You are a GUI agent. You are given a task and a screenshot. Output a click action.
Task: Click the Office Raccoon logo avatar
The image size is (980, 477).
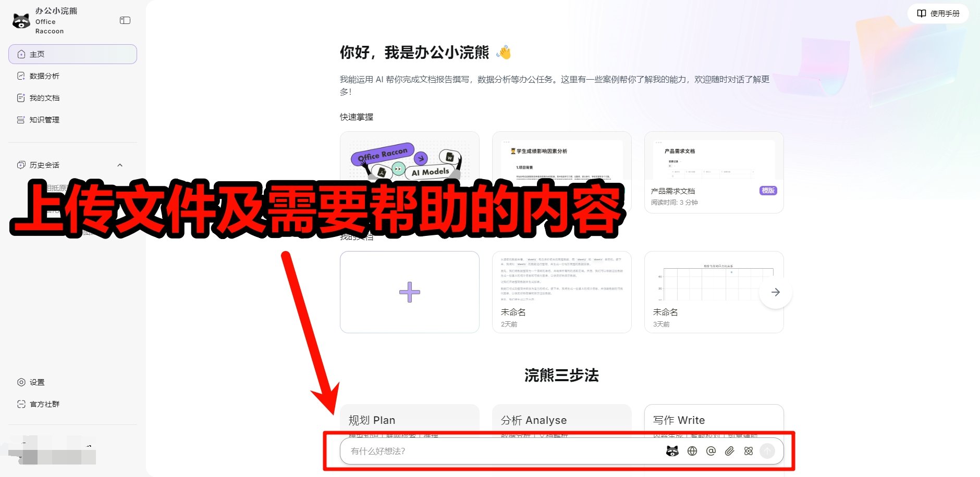coord(20,20)
